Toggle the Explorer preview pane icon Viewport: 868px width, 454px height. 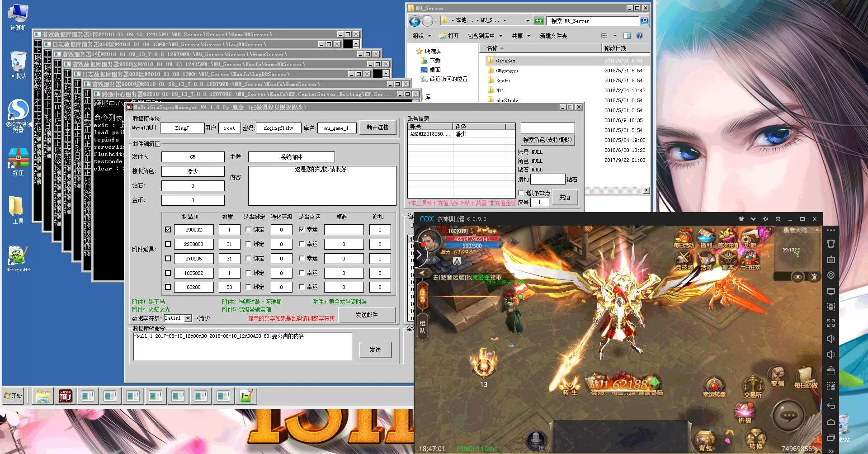coord(627,36)
